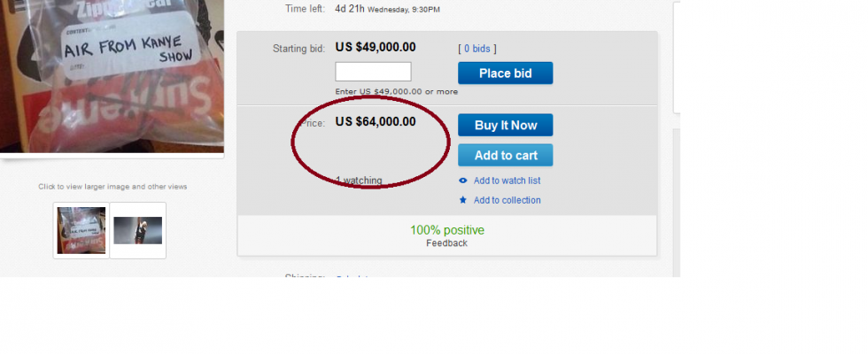Select the concert stage thumbnail image
The height and width of the screenshot is (354, 868).
pos(137,230)
